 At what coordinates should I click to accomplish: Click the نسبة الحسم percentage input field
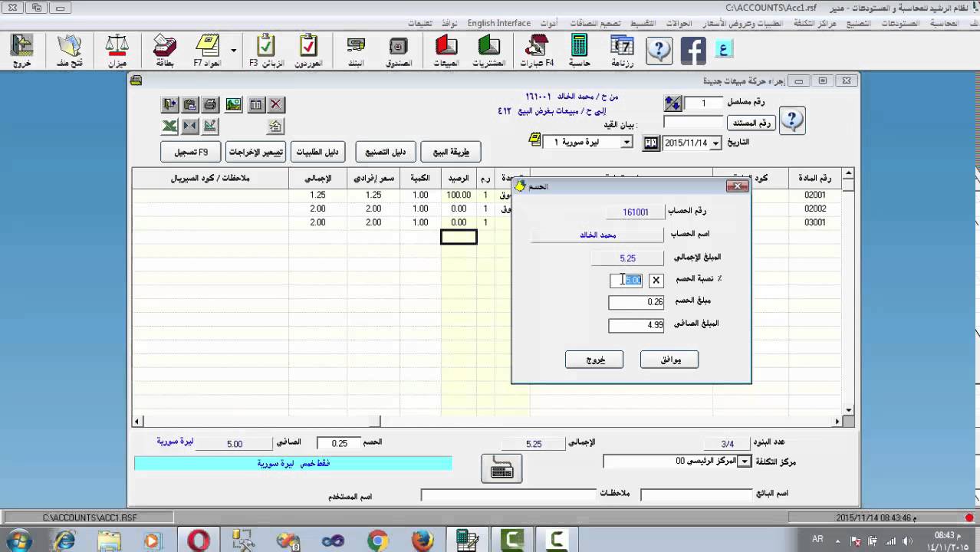tap(626, 281)
